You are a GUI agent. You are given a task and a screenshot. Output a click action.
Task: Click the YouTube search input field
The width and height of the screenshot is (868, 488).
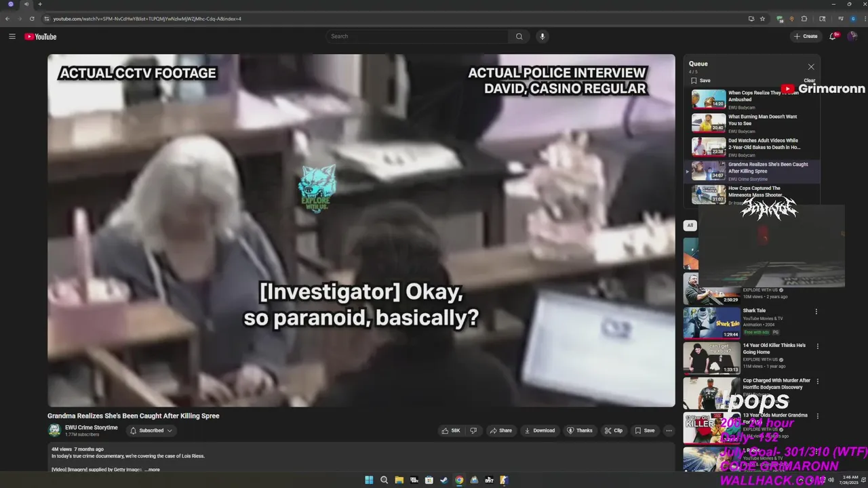(417, 37)
